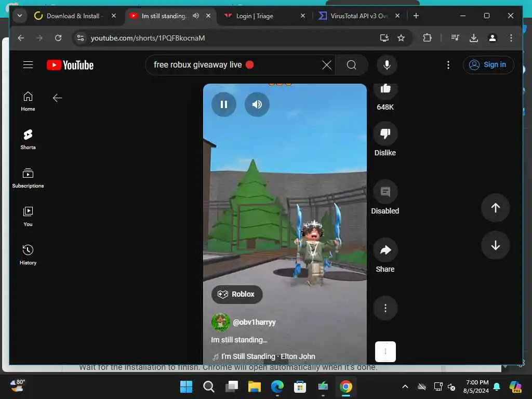Screen dimensions: 532x399
Task: Open Chrome downloads icon
Action: [474, 38]
